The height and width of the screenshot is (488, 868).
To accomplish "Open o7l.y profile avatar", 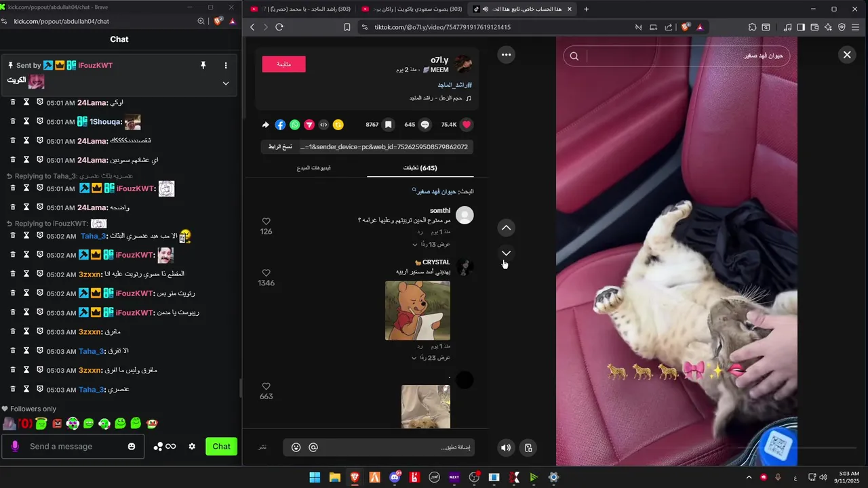I will (464, 64).
